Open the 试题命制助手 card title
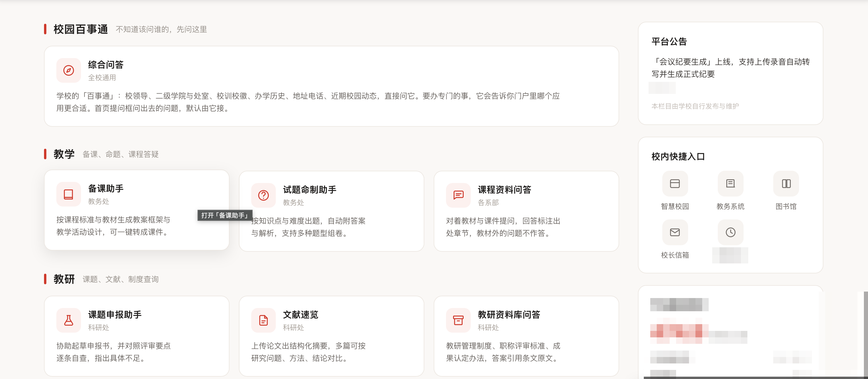Screen dimensions: 868x379 coord(309,190)
